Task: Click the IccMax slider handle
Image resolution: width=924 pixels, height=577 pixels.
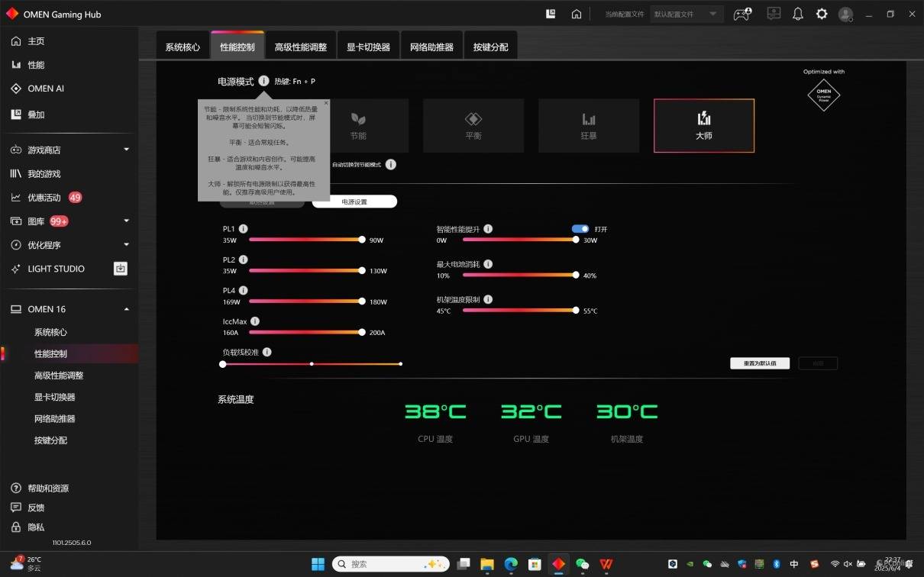Action: pyautogui.click(x=362, y=332)
